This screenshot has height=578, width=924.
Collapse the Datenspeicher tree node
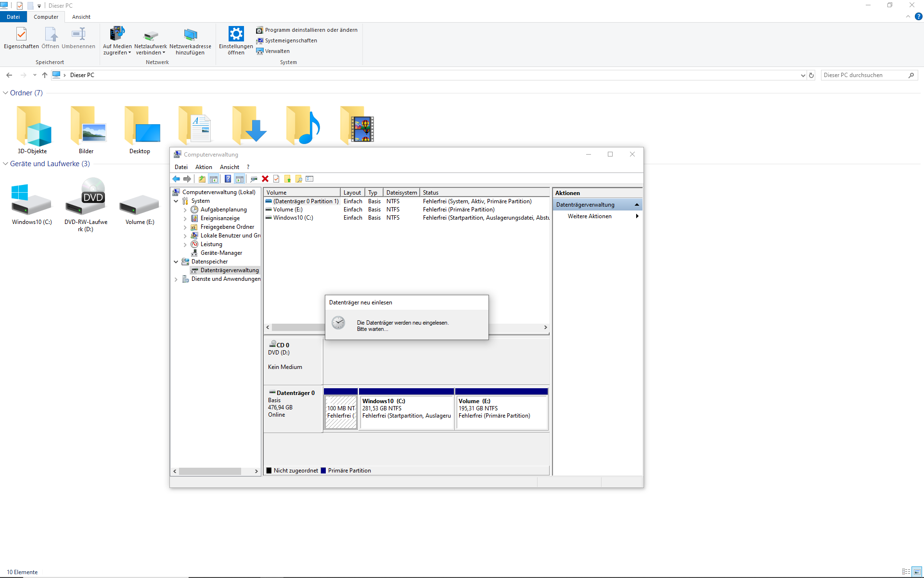coord(176,262)
